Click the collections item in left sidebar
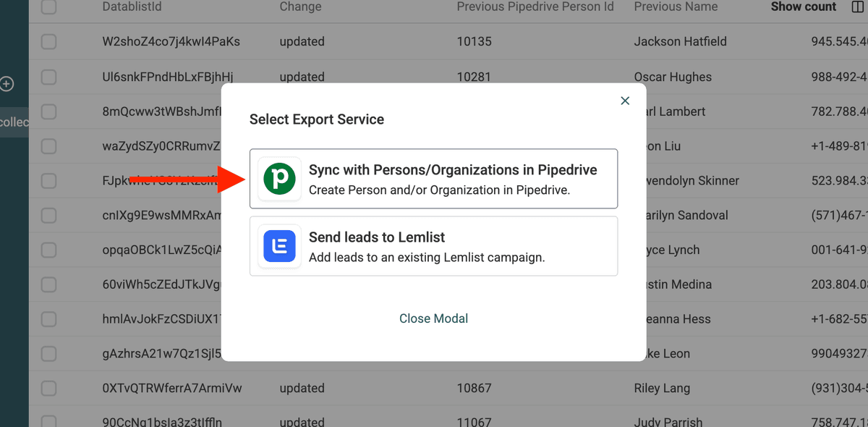 coord(14,122)
